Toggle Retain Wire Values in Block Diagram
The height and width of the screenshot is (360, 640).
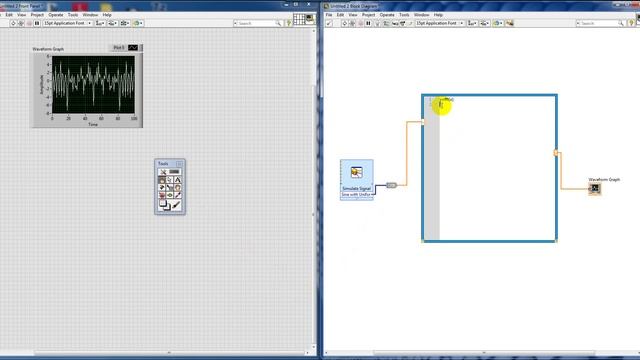[386, 23]
